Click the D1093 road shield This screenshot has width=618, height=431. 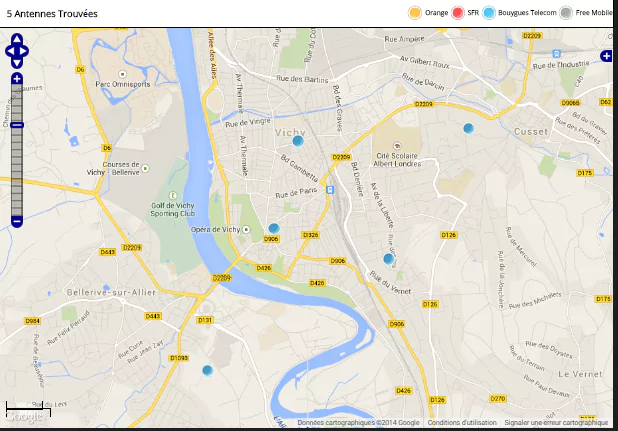[179, 358]
